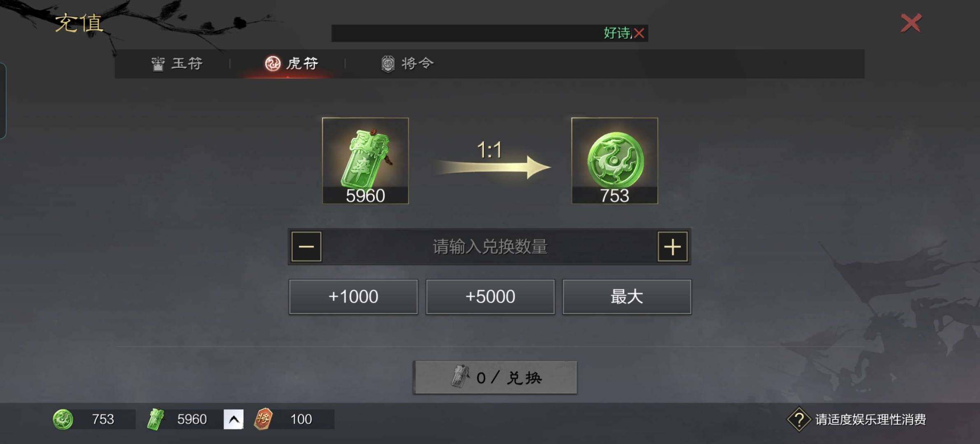Add 1000 to the exchange amount
The image size is (980, 444).
pos(353,297)
